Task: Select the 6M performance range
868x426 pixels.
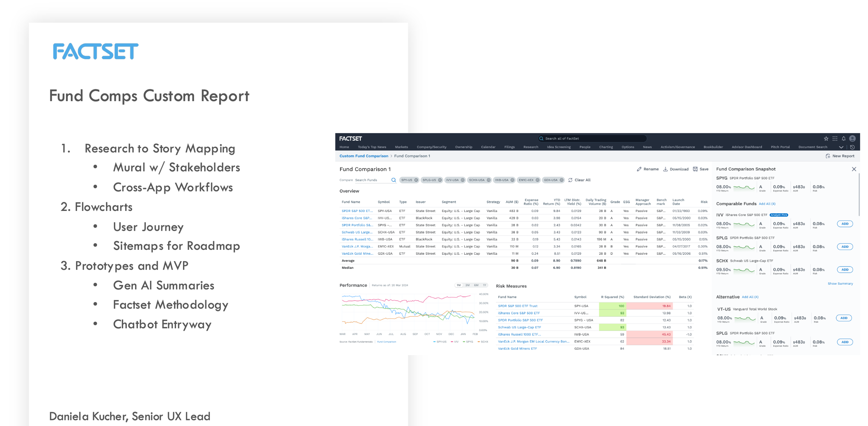Action: [476, 285]
